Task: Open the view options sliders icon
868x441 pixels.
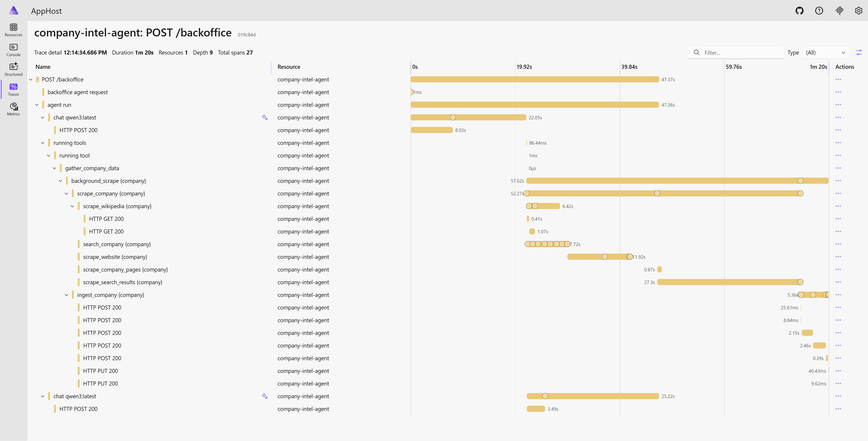Action: coord(859,52)
